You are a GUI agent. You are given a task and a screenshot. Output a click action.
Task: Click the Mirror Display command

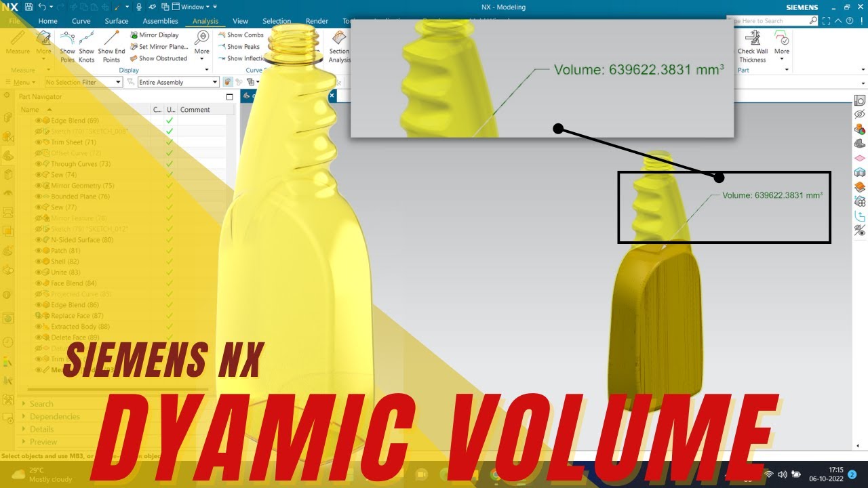coord(154,35)
